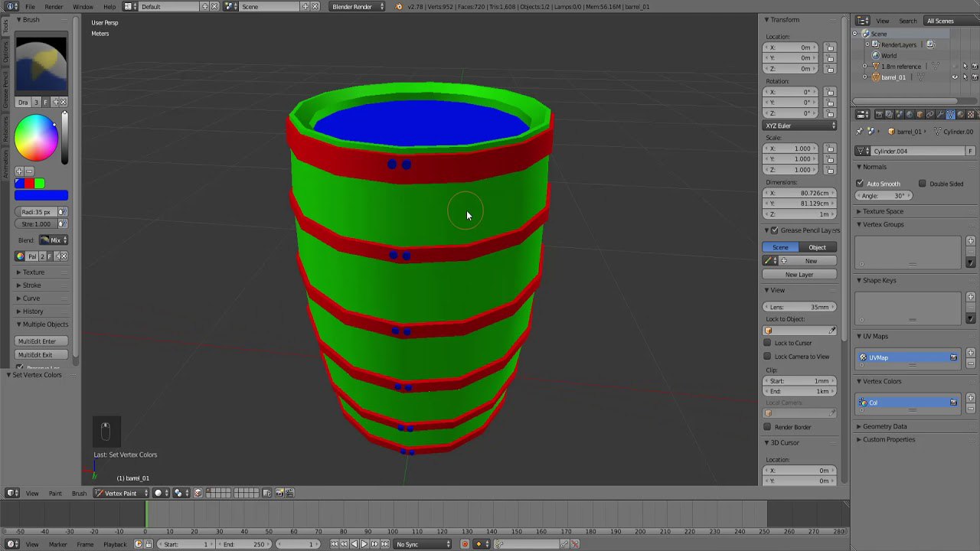
Task: Enable Lock Camera to View checkbox
Action: [x=768, y=357]
